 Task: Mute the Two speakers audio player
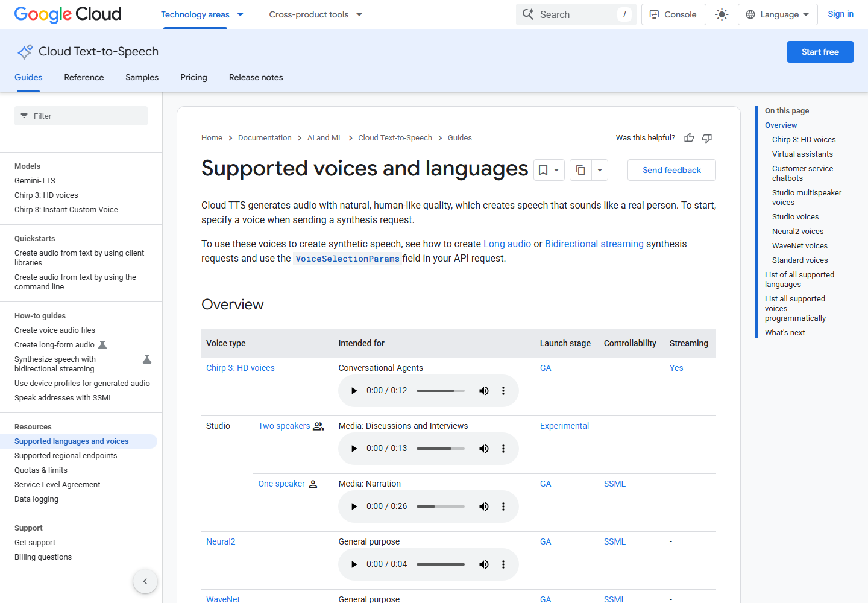[x=483, y=449]
